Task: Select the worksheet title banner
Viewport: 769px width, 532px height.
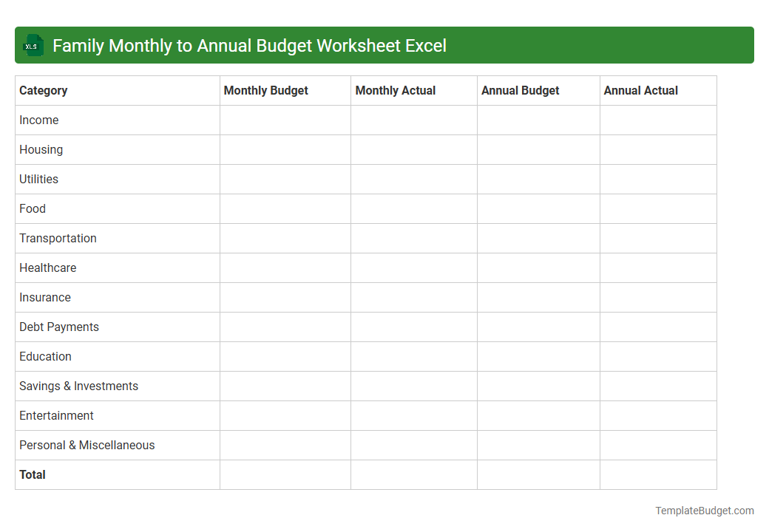Action: (384, 45)
